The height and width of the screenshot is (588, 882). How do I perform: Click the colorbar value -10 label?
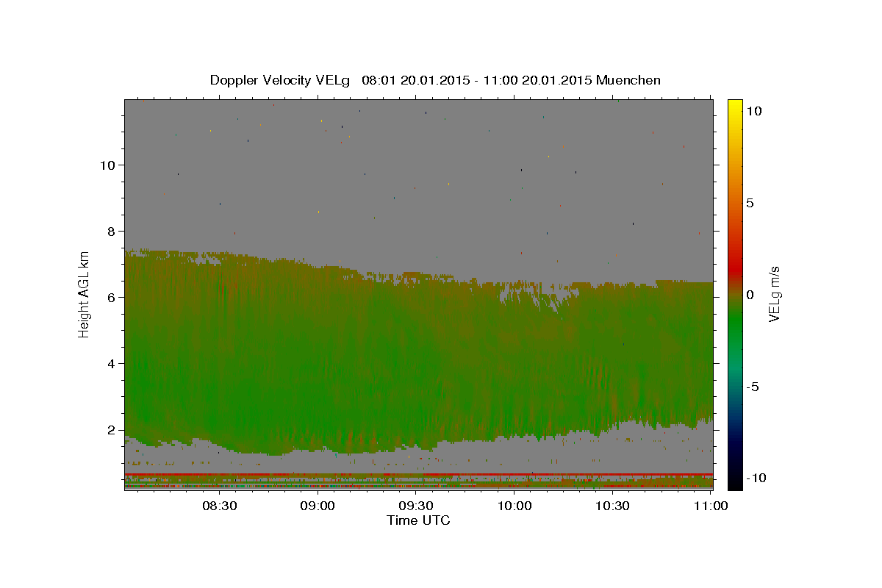(756, 478)
